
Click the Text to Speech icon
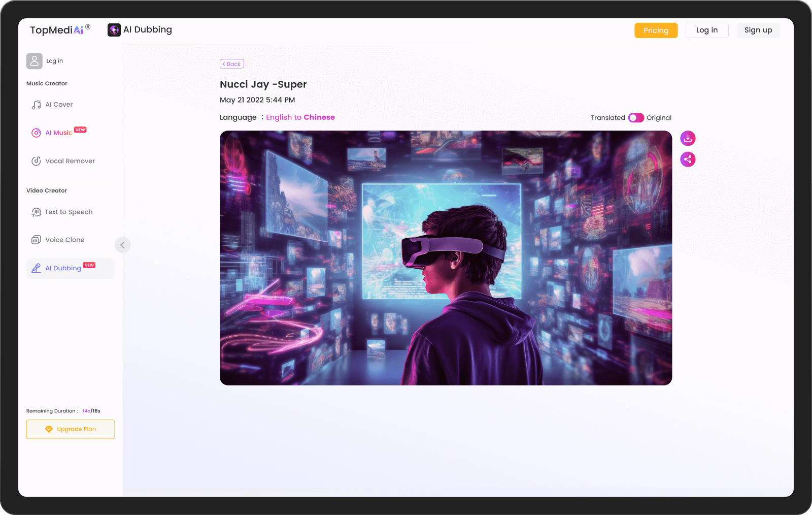[36, 212]
